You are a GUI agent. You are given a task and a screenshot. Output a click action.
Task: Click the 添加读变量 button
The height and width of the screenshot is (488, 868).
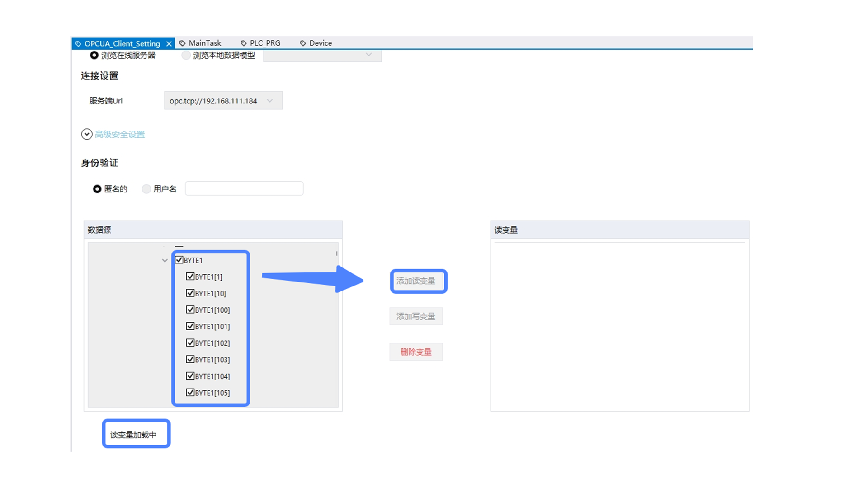click(416, 281)
